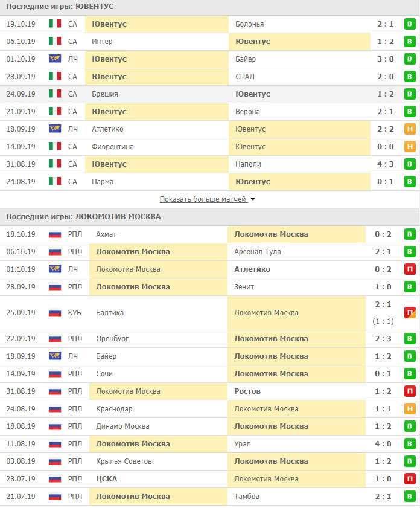420x508 pixels.
Task: Click the loss badge on ЦСКА 1:0 row
Action: click(410, 478)
